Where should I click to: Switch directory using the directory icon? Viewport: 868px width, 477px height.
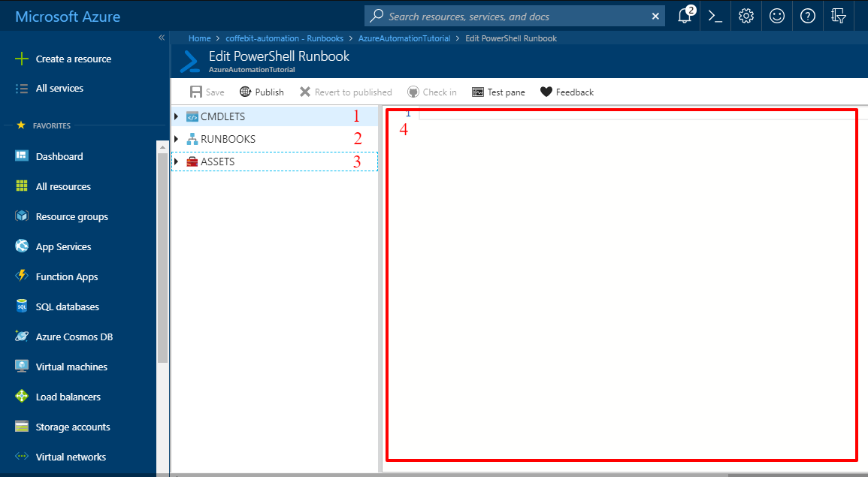point(839,16)
